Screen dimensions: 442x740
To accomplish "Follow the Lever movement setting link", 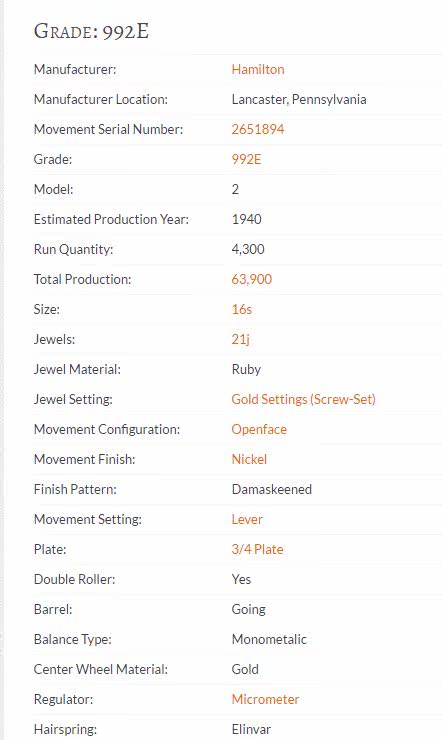I will coord(247,519).
